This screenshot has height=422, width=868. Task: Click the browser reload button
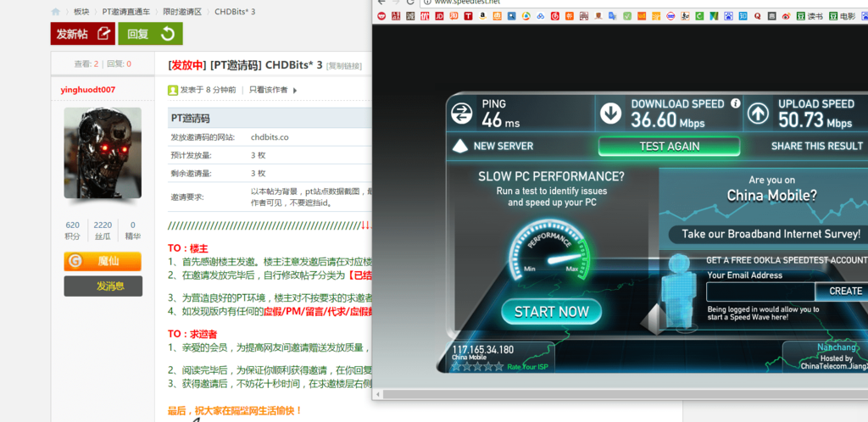[410, 3]
